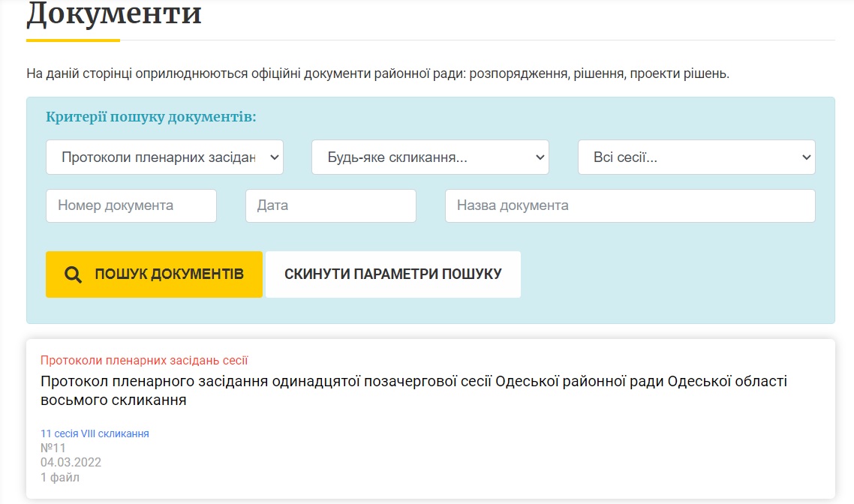Click the 'Документи' page heading
This screenshot has width=854, height=504.
114,13
